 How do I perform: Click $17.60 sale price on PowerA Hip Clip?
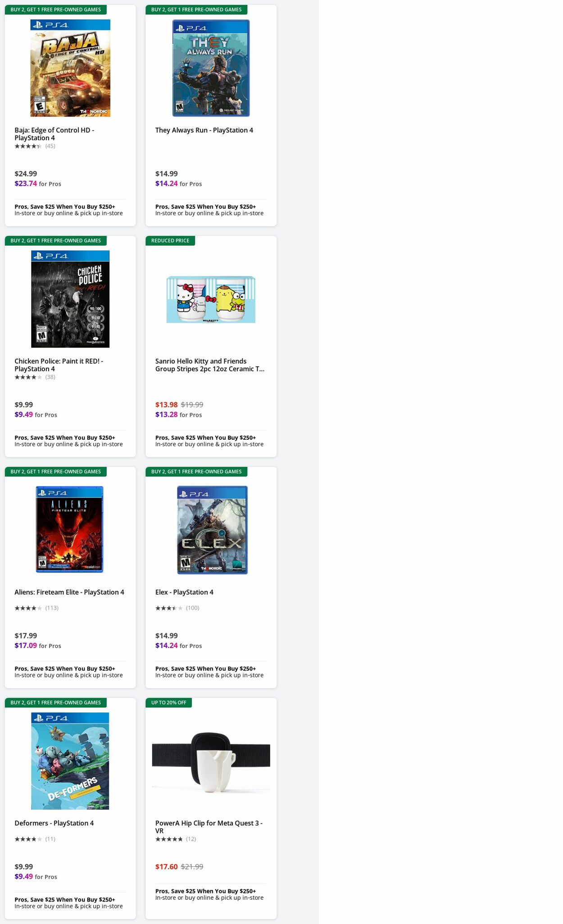tap(167, 866)
